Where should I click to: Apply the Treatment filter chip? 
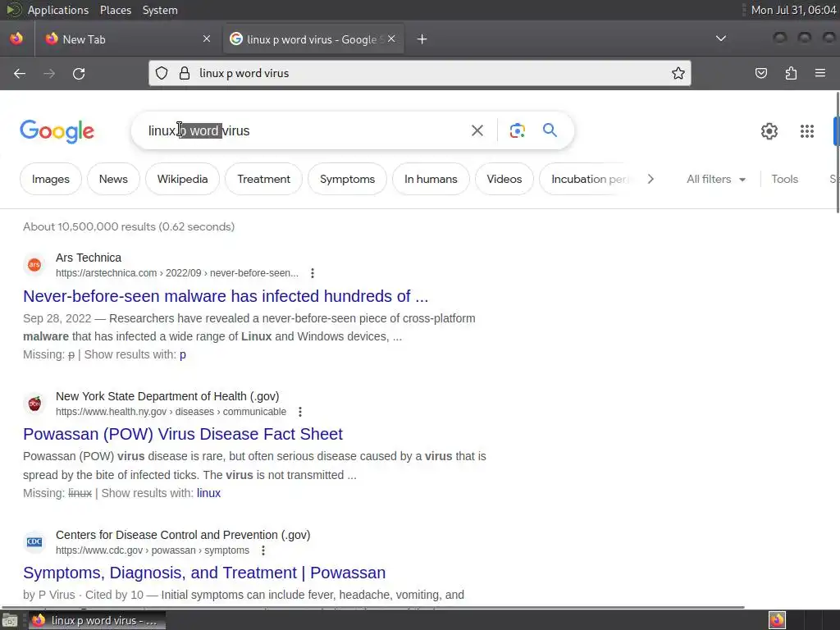263,180
